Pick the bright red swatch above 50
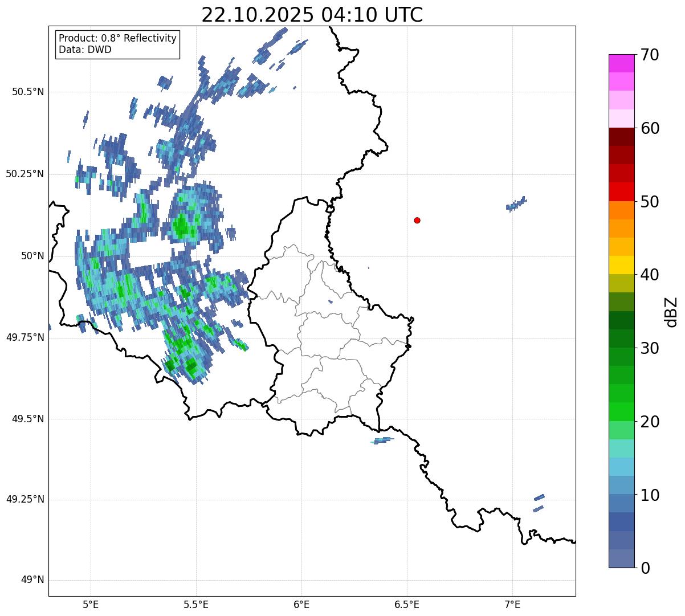The image size is (685, 616). point(622,191)
